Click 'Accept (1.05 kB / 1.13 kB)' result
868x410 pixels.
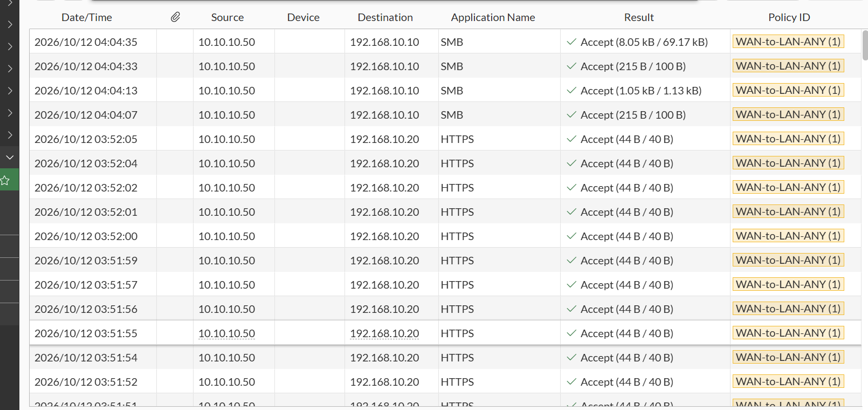pos(641,91)
